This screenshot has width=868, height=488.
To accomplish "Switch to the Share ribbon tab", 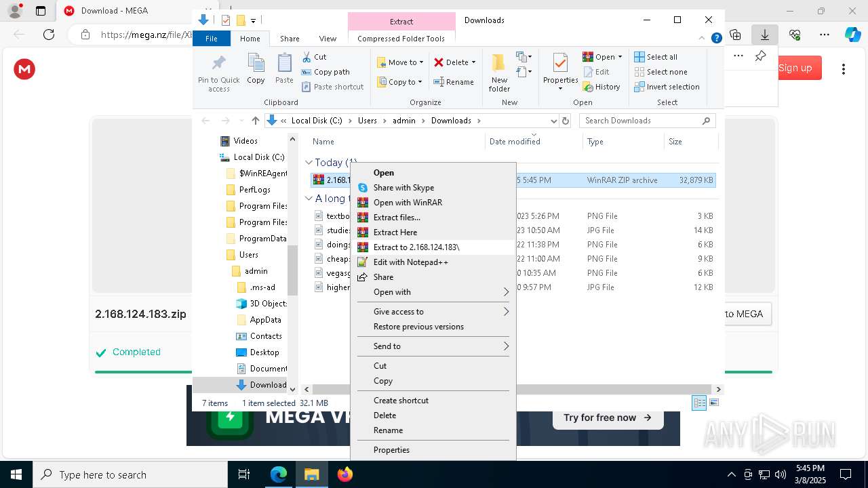I will tap(290, 39).
